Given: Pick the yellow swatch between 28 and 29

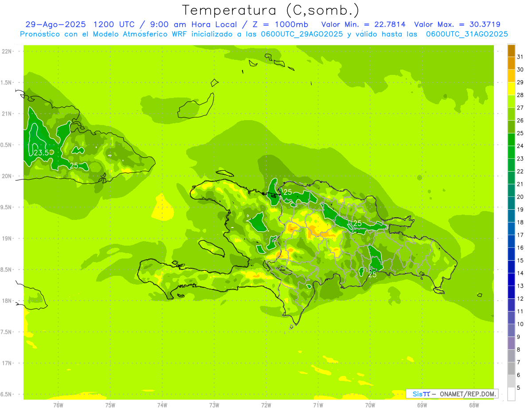Looking at the screenshot, I should 511,89.
